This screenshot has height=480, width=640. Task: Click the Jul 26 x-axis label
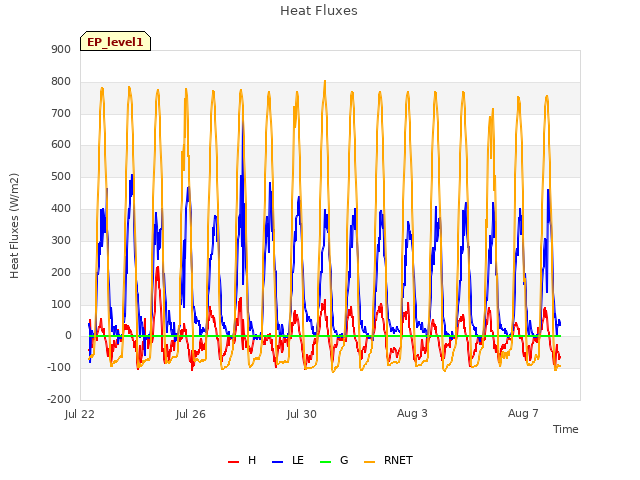click(x=191, y=414)
